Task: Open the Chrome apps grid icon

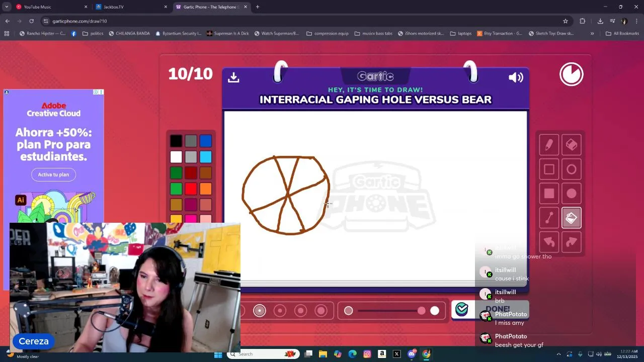Action: tap(7, 34)
